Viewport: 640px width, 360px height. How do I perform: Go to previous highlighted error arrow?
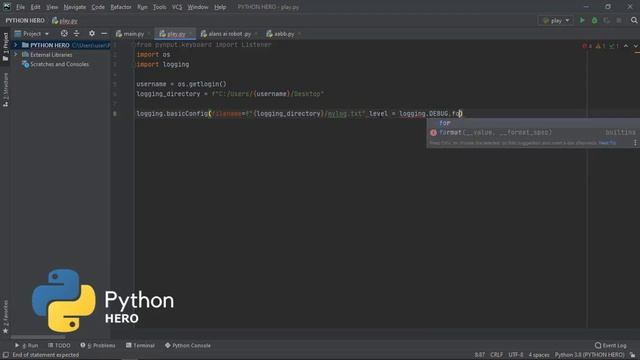[x=626, y=46]
